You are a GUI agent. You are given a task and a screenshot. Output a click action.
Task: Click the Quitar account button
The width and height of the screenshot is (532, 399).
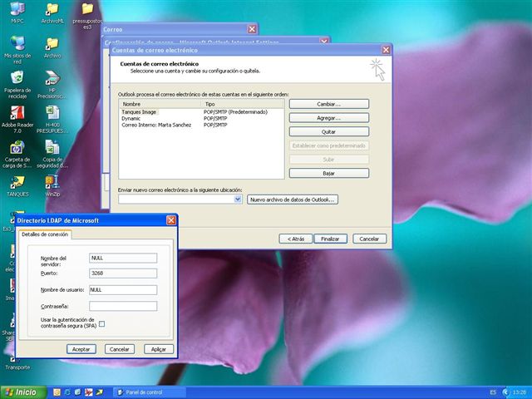coord(329,131)
